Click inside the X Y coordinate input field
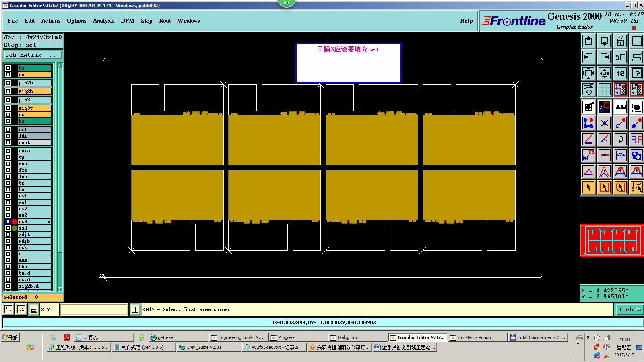The width and height of the screenshot is (644, 362). pyautogui.click(x=94, y=309)
